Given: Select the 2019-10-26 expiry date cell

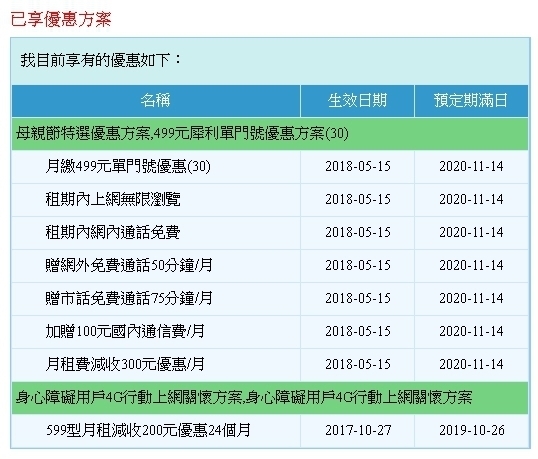Looking at the screenshot, I should click(x=472, y=431).
